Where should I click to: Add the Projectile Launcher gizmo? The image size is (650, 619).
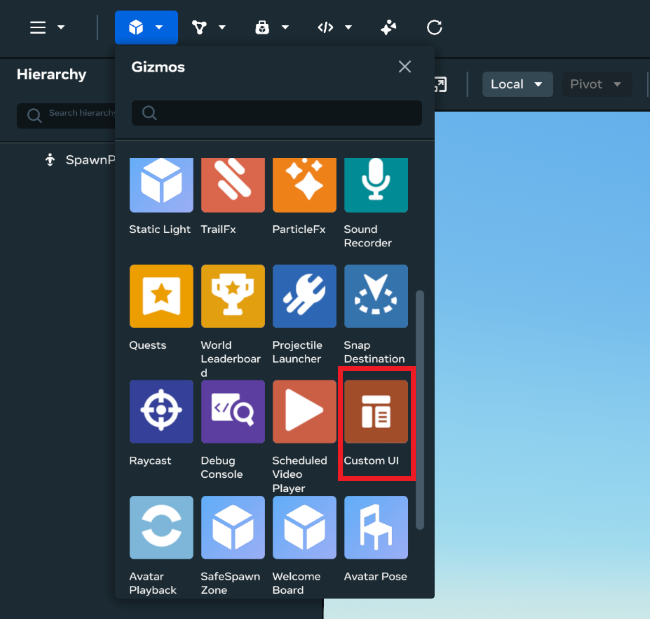[x=304, y=297]
